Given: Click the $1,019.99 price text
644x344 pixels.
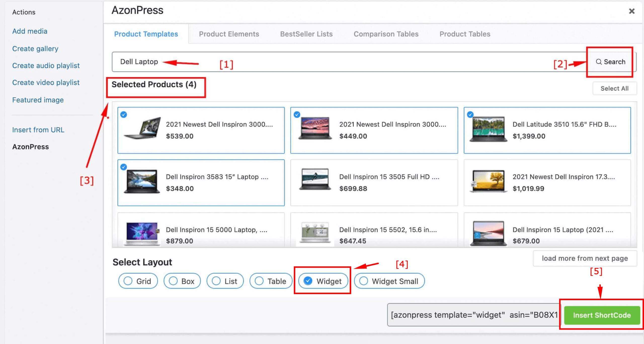Looking at the screenshot, I should (x=528, y=189).
